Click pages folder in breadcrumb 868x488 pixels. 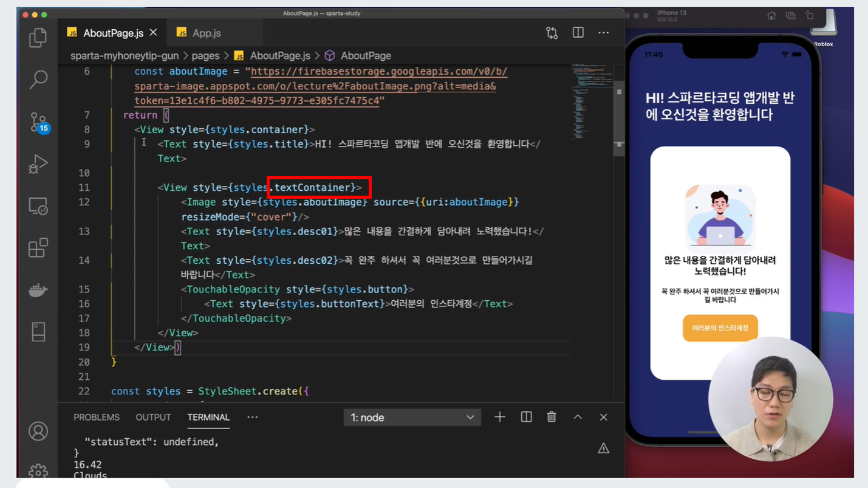[205, 55]
